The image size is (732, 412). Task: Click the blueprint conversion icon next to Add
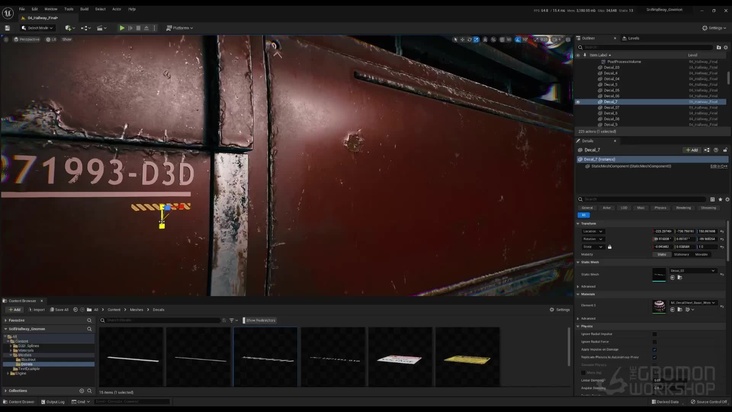click(x=707, y=150)
